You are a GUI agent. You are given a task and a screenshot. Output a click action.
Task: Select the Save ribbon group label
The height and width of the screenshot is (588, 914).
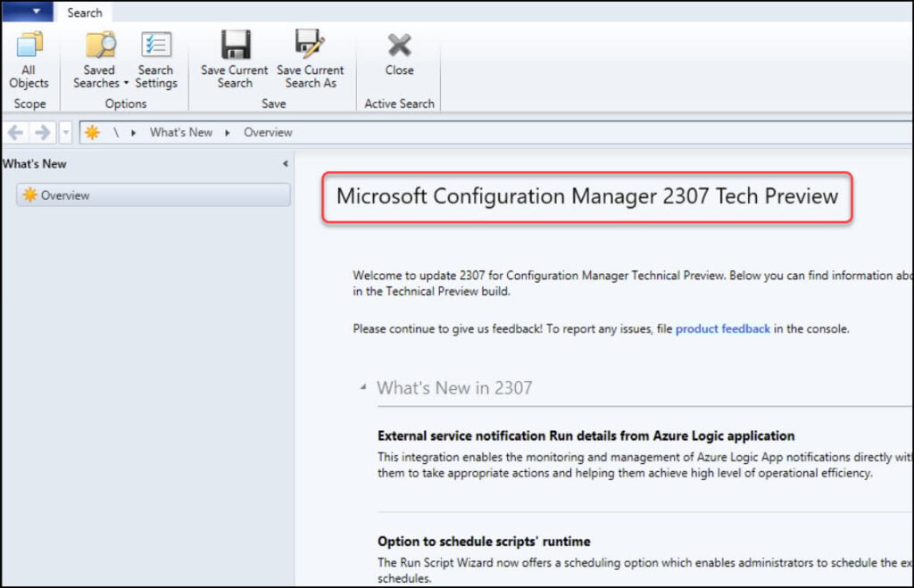click(273, 104)
